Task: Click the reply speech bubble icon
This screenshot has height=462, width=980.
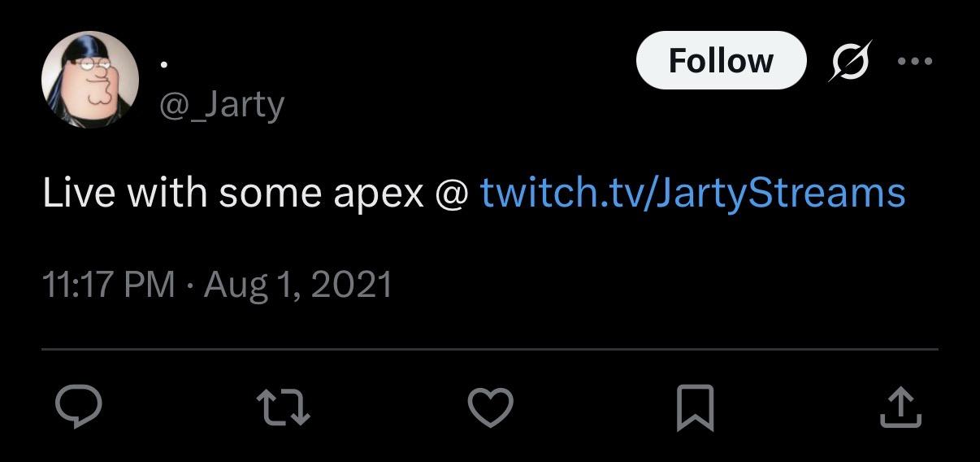Action: pos(78,407)
